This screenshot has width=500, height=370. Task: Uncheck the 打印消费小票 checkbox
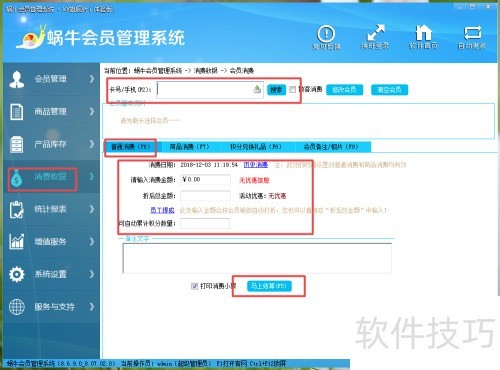194,286
